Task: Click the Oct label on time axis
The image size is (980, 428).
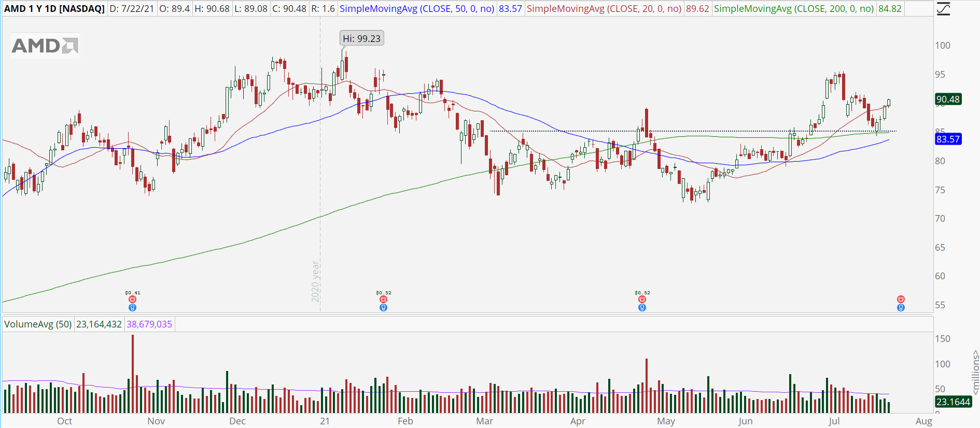Action: (65, 421)
